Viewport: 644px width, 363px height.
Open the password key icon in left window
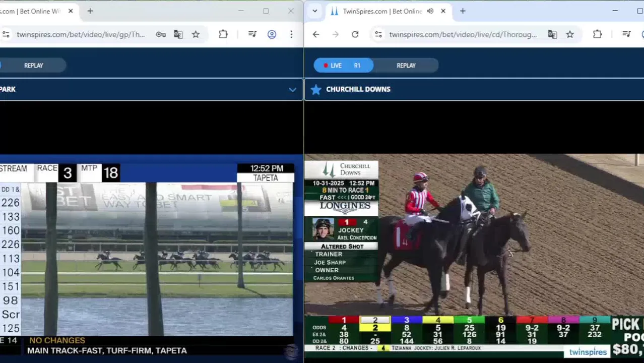pyautogui.click(x=161, y=34)
